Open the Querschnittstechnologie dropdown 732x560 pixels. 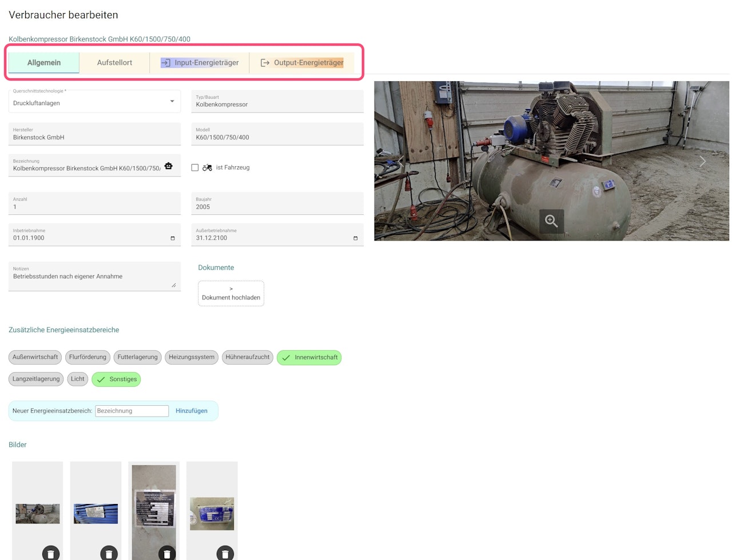pyautogui.click(x=94, y=101)
